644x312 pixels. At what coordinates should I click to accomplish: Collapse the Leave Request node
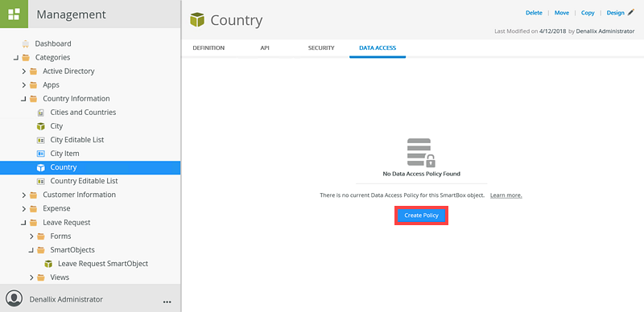tap(23, 223)
